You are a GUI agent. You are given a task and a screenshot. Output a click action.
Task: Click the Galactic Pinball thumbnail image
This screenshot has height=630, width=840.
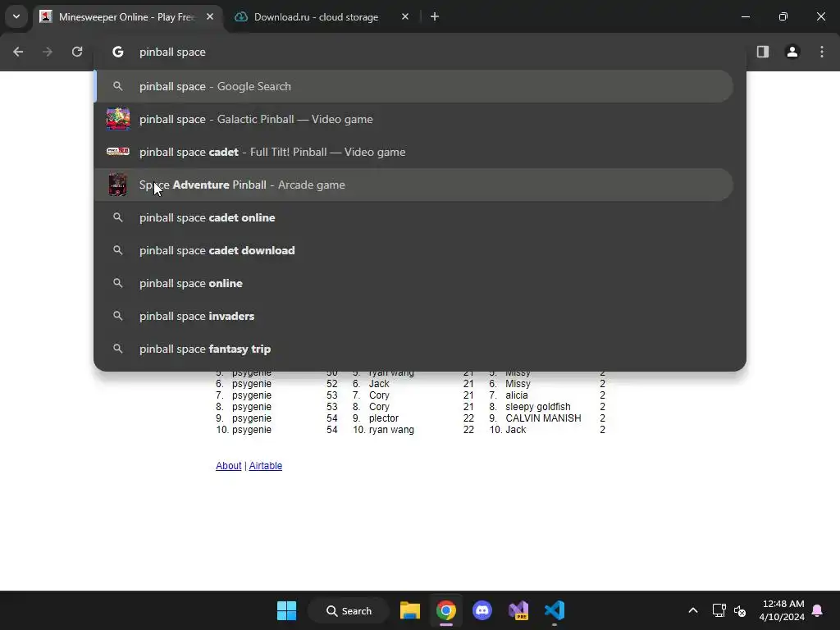point(118,119)
